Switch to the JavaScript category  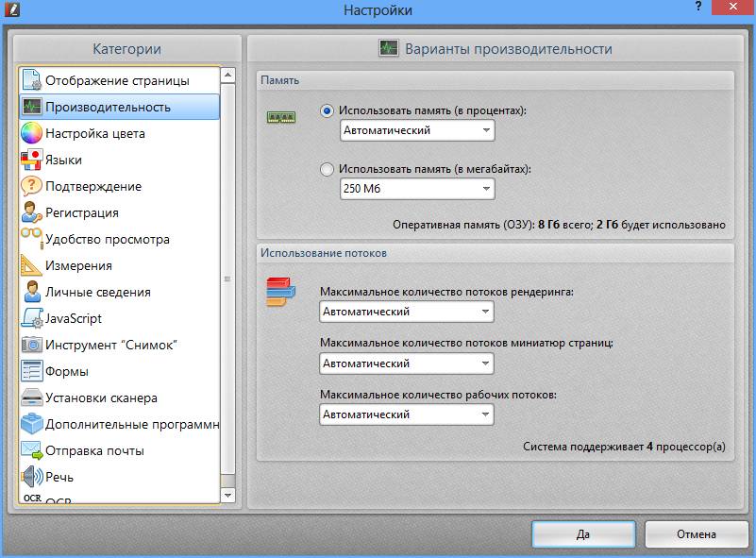click(x=74, y=318)
